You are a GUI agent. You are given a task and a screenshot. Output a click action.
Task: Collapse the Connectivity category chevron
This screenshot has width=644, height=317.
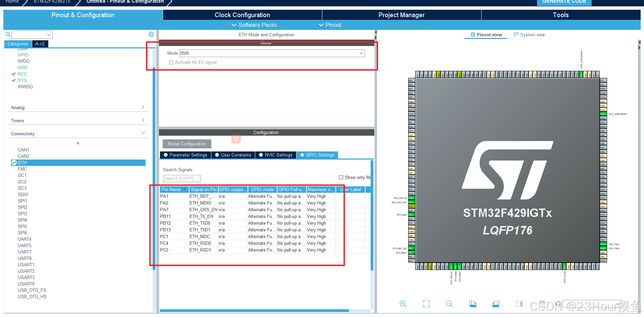coord(144,133)
